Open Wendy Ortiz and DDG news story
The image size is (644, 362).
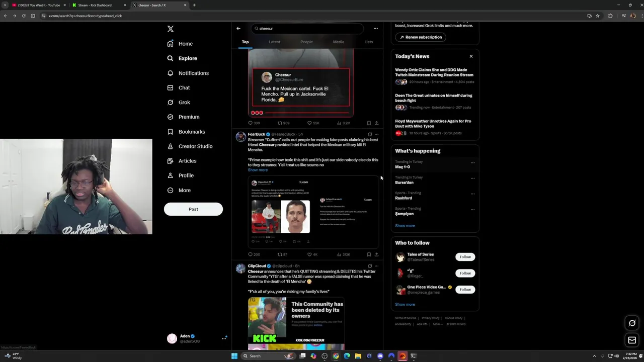pos(434,75)
